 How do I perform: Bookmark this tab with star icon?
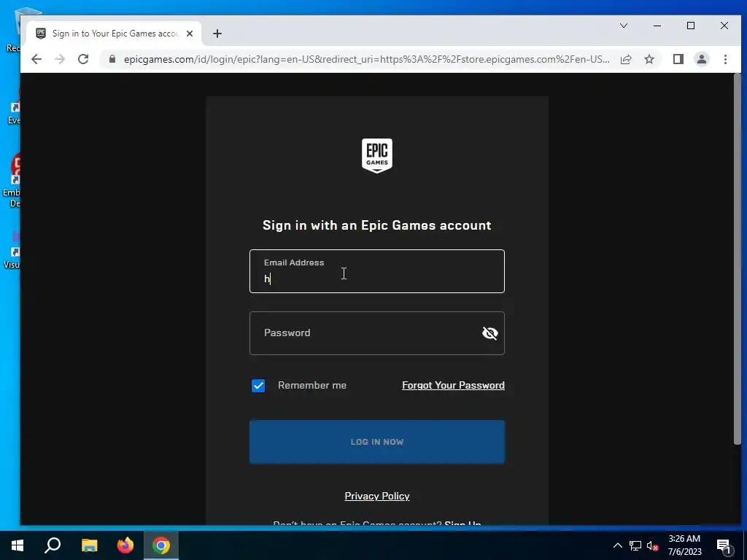[x=649, y=59]
